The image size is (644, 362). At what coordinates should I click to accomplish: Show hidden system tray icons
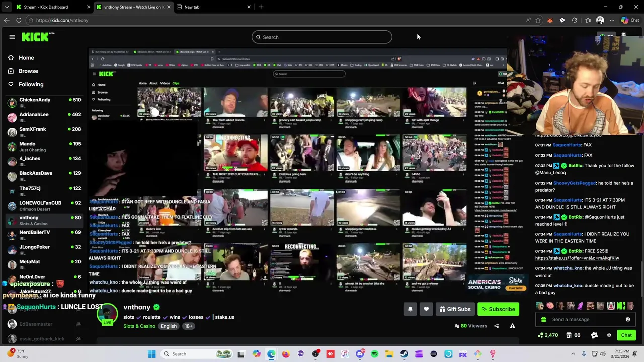click(x=573, y=354)
